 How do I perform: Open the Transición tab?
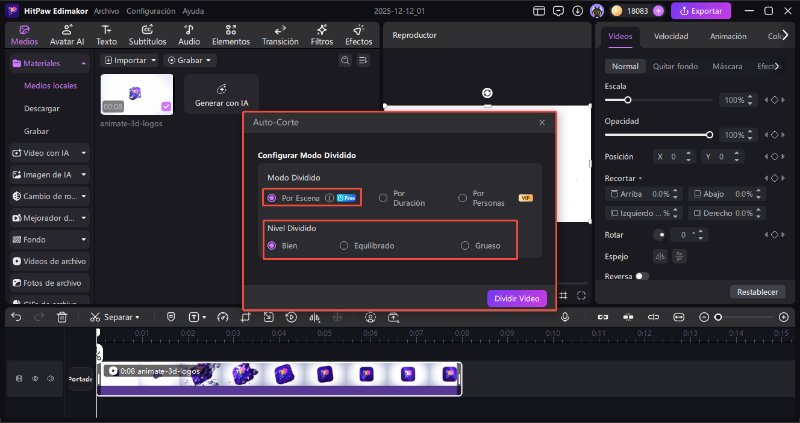(x=280, y=35)
